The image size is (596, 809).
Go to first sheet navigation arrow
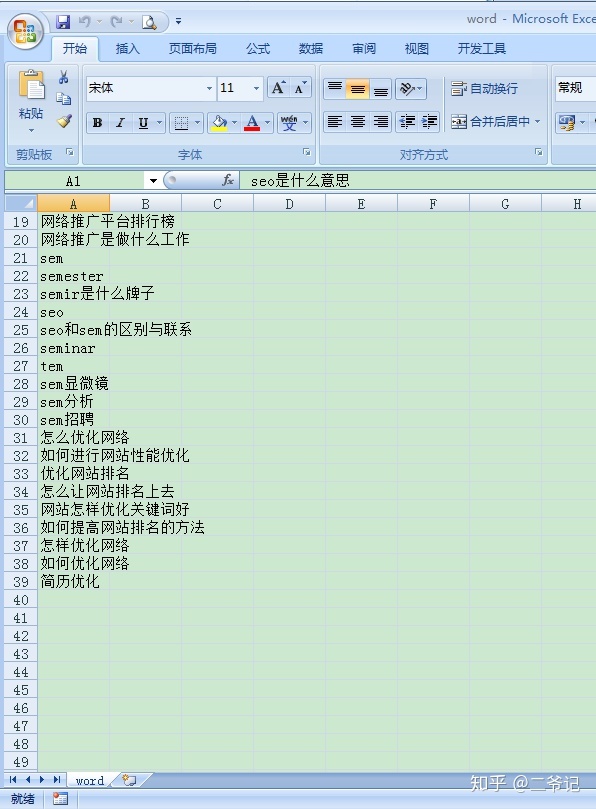[x=13, y=780]
